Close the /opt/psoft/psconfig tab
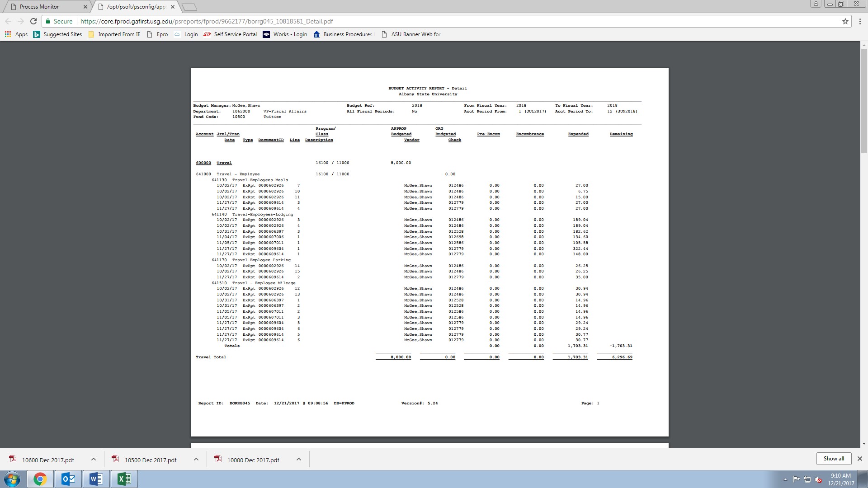This screenshot has width=868, height=488. coord(172,7)
